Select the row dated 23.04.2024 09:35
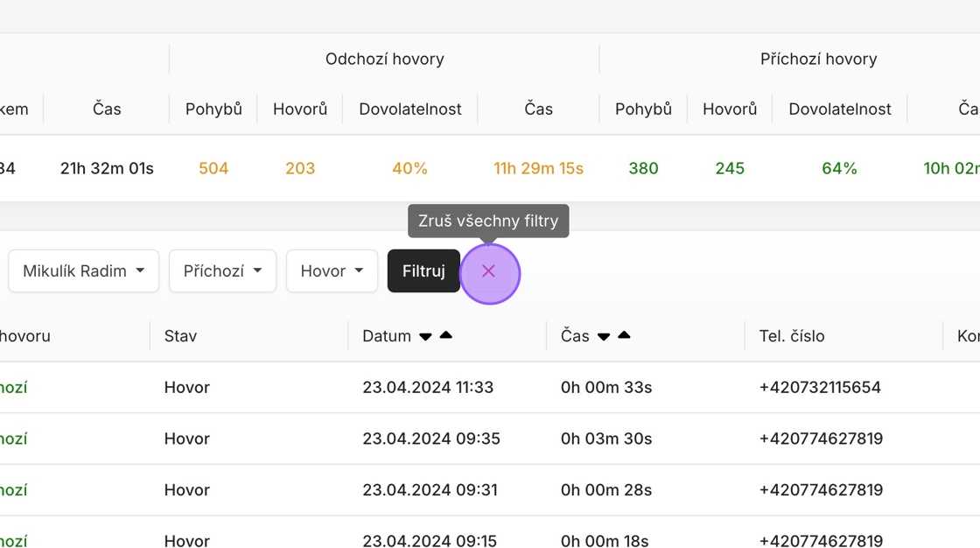Screen dimensions: 980x548 click(431, 439)
